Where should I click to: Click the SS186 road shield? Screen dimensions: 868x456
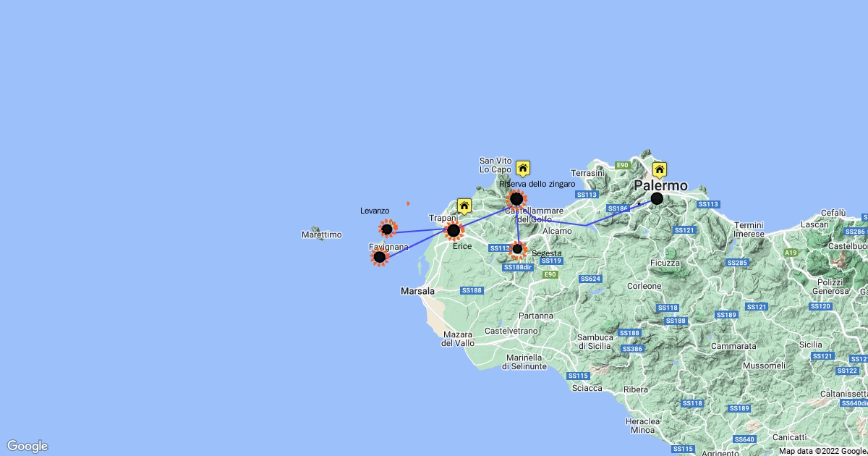coord(618,208)
